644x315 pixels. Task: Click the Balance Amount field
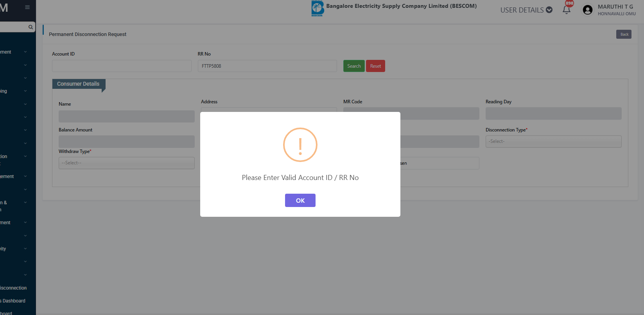point(127,142)
